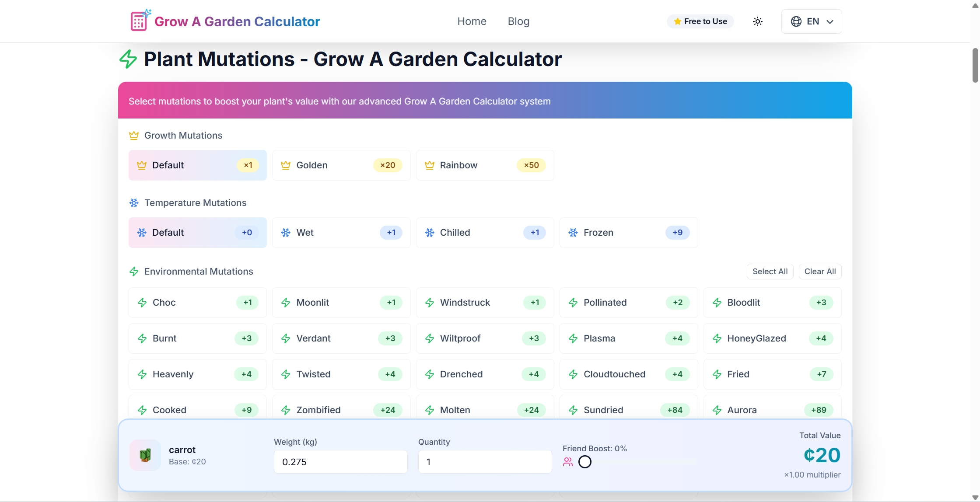Viewport: 980px width, 502px height.
Task: Click the Friend Boost: 0% label
Action: coord(595,449)
